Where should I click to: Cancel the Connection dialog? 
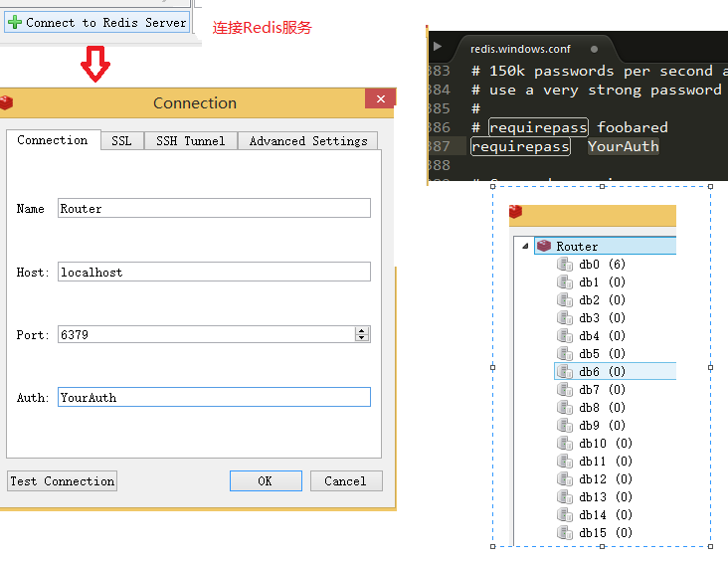pyautogui.click(x=346, y=481)
